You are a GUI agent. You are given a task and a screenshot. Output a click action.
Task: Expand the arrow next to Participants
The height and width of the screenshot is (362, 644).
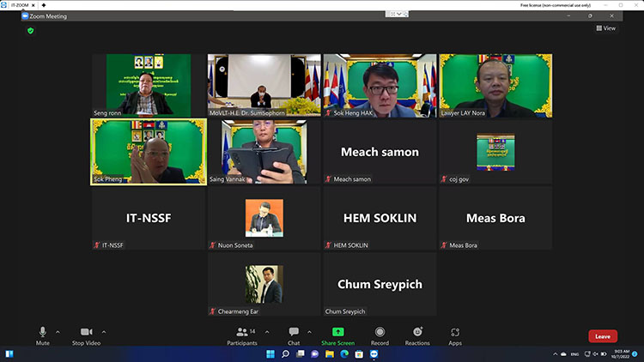[x=267, y=331]
